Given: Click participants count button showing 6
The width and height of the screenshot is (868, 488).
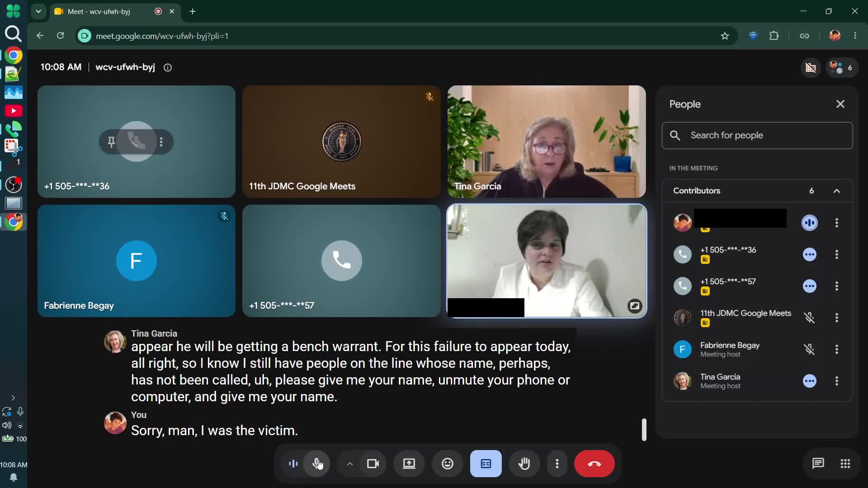Looking at the screenshot, I should click(x=842, y=68).
